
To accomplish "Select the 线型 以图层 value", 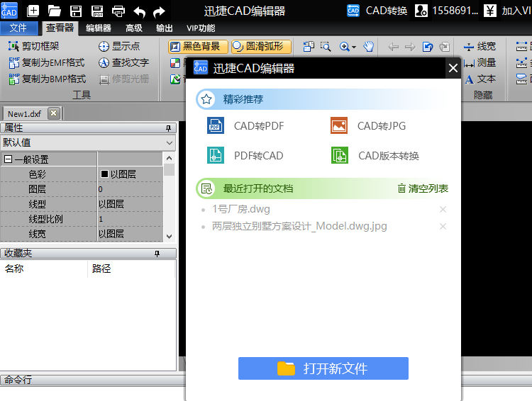I will [x=131, y=204].
